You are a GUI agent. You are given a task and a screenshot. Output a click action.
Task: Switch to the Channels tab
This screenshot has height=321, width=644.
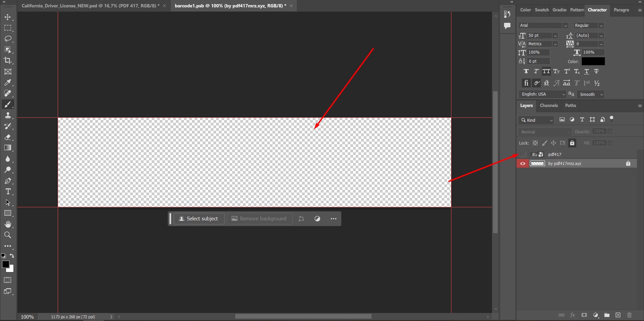(549, 106)
